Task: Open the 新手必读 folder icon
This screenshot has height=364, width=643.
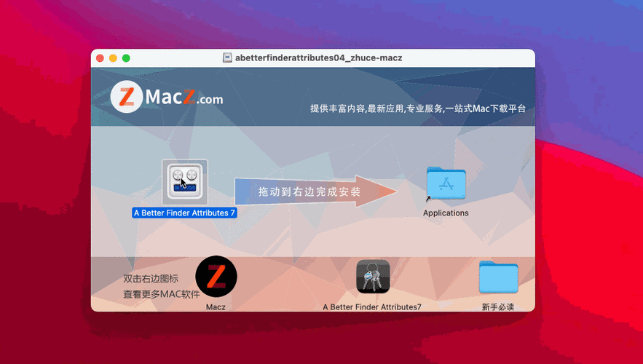Action: (x=498, y=277)
